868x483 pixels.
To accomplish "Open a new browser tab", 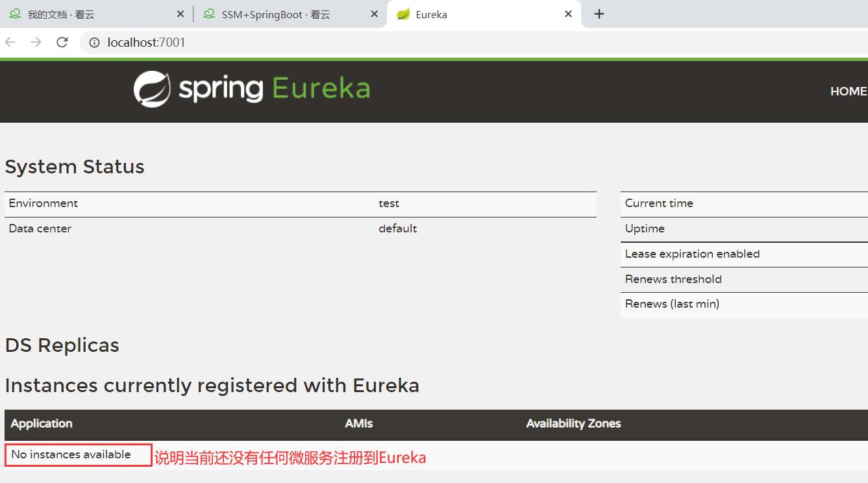I will click(x=599, y=14).
